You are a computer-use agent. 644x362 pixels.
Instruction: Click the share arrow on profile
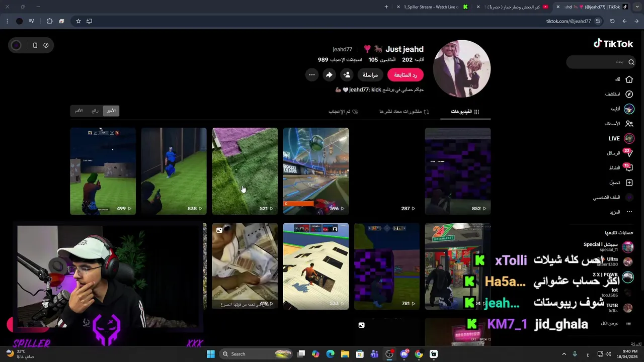(x=329, y=75)
